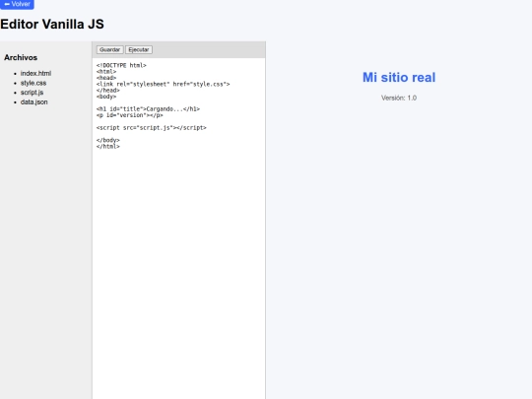Click the opening <body> tag line
Viewport: 532px width, 399px height.
pos(106,97)
